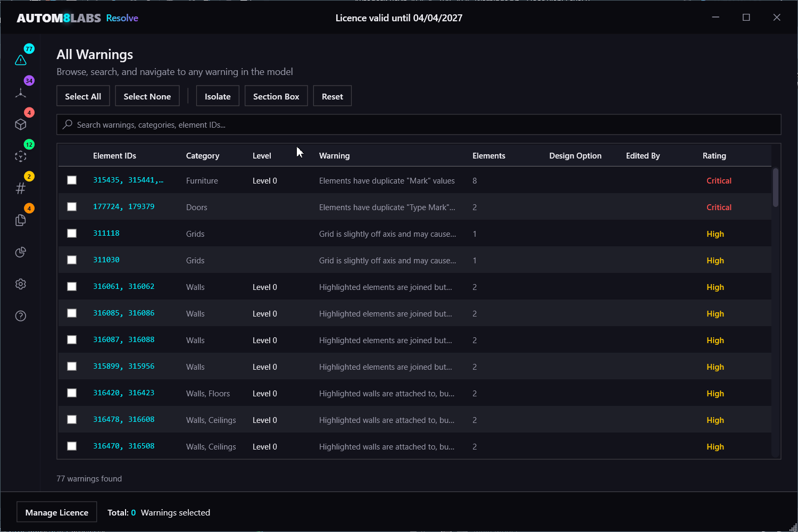
Task: Click the help question mark icon
Action: pos(20,315)
